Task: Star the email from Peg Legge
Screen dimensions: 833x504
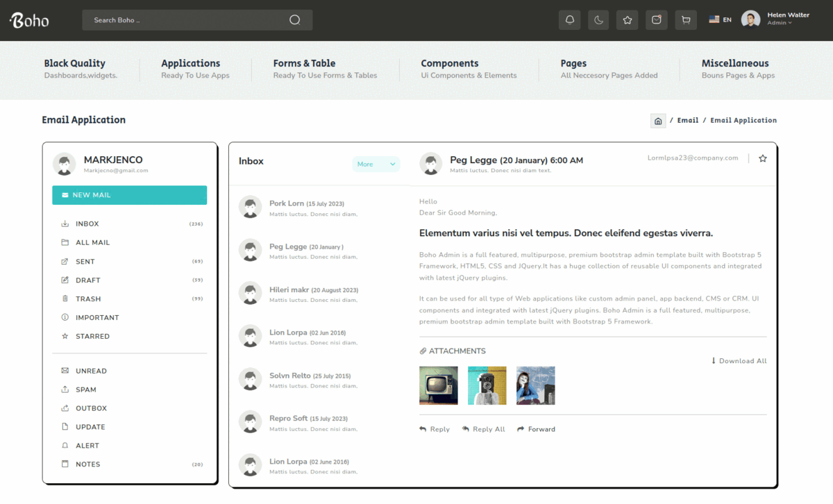Action: click(x=762, y=158)
